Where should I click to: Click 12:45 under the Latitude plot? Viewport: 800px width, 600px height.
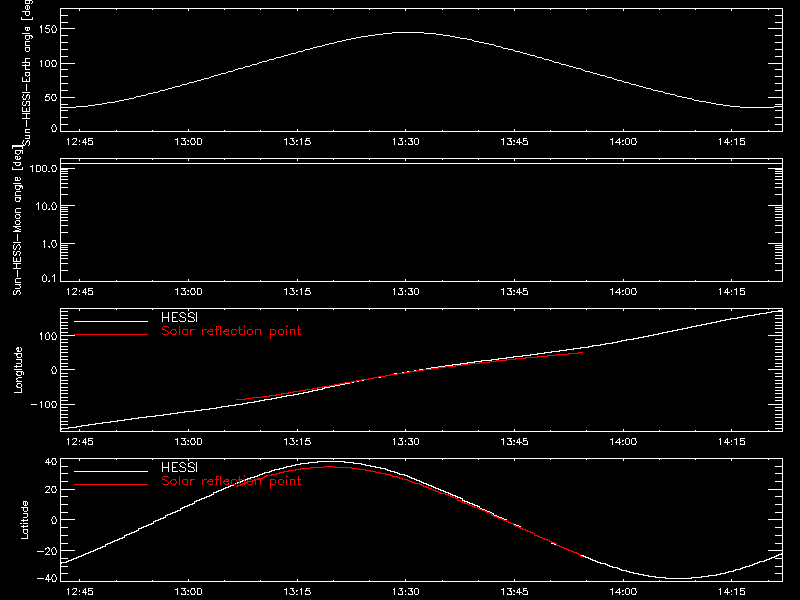tap(80, 591)
